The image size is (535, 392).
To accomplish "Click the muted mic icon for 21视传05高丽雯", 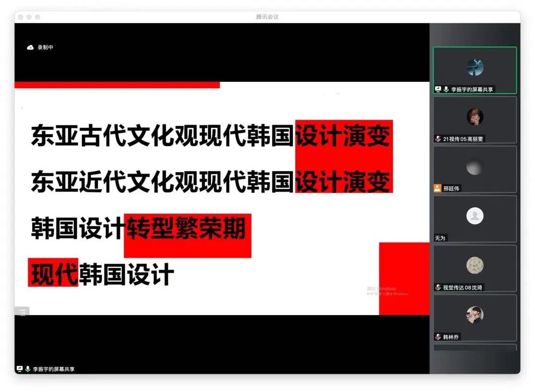I will coord(438,139).
